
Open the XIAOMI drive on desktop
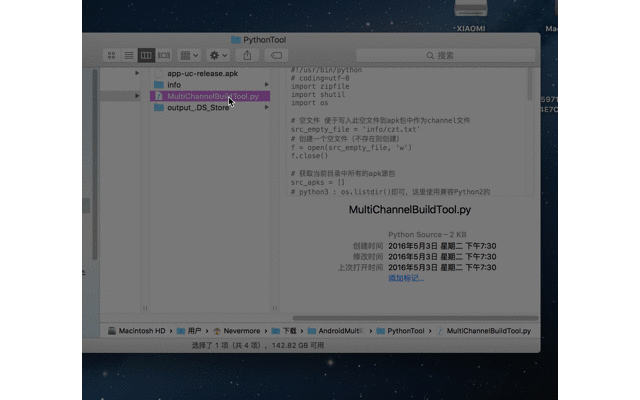(x=470, y=12)
